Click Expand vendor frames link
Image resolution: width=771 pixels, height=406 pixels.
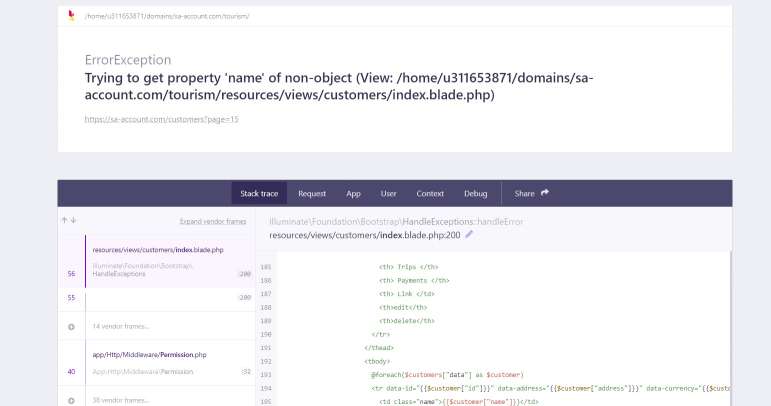coord(212,221)
